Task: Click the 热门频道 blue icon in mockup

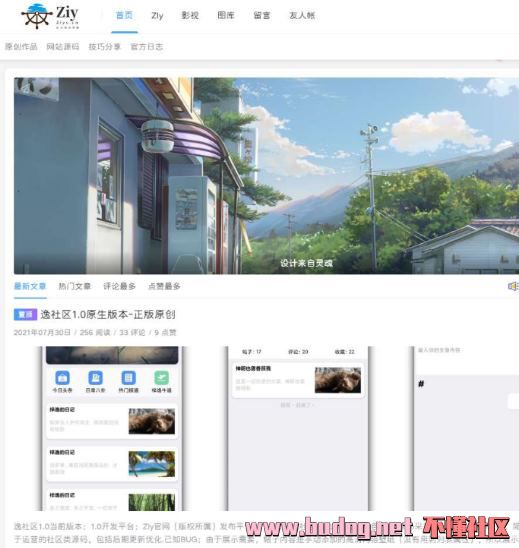Action: point(128,378)
